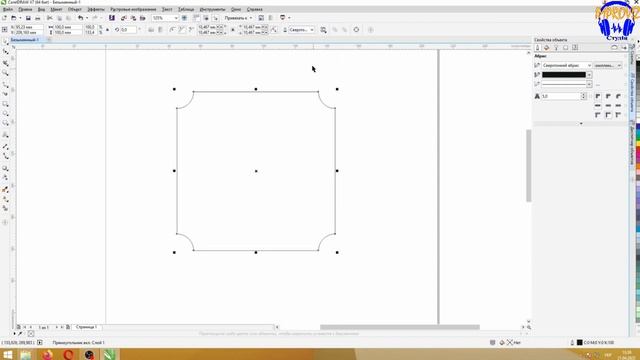Open the outline width dropdown in the docker
This screenshot has width=640, height=360.
pos(589,65)
